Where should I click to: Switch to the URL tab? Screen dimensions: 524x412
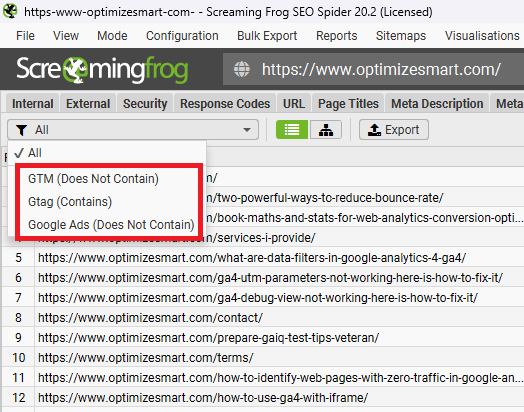tap(294, 104)
